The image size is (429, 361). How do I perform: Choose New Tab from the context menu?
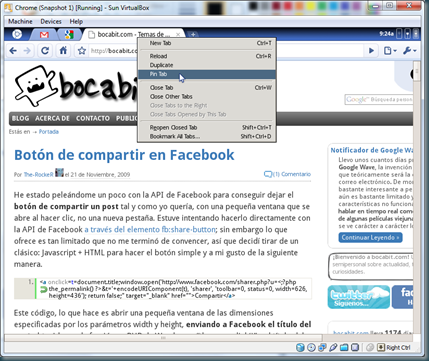click(207, 43)
